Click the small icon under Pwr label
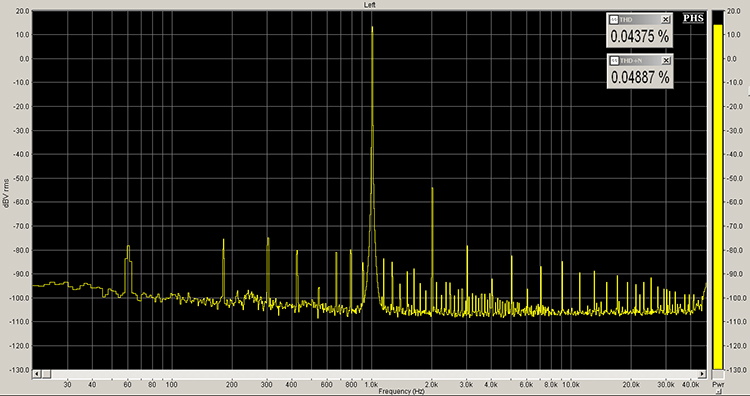The width and height of the screenshot is (750, 396). tap(718, 391)
